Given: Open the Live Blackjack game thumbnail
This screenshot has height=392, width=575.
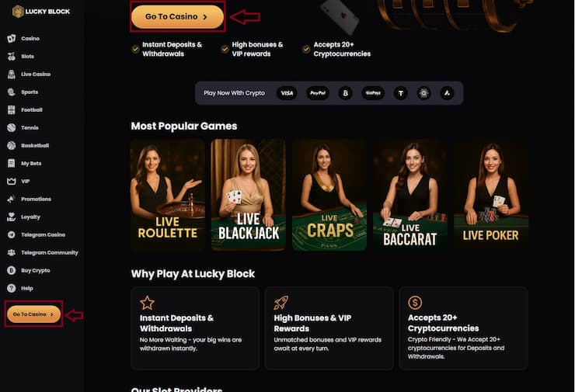Looking at the screenshot, I should 249,195.
